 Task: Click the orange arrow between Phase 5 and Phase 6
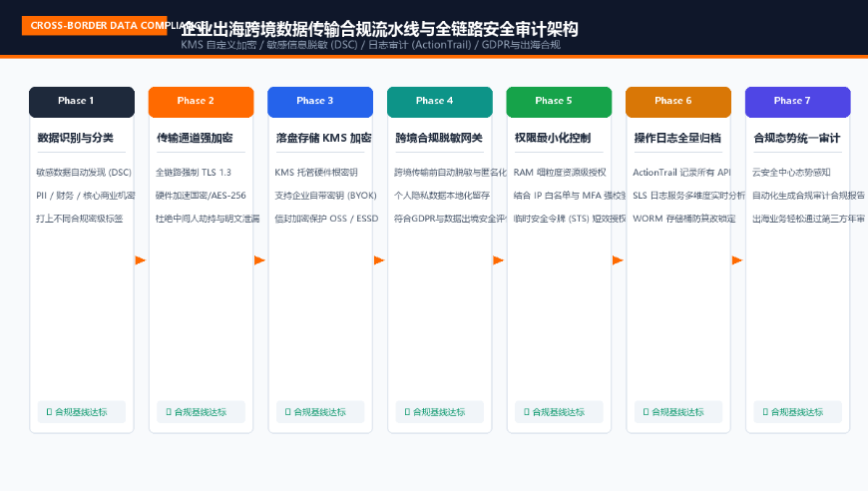point(618,260)
